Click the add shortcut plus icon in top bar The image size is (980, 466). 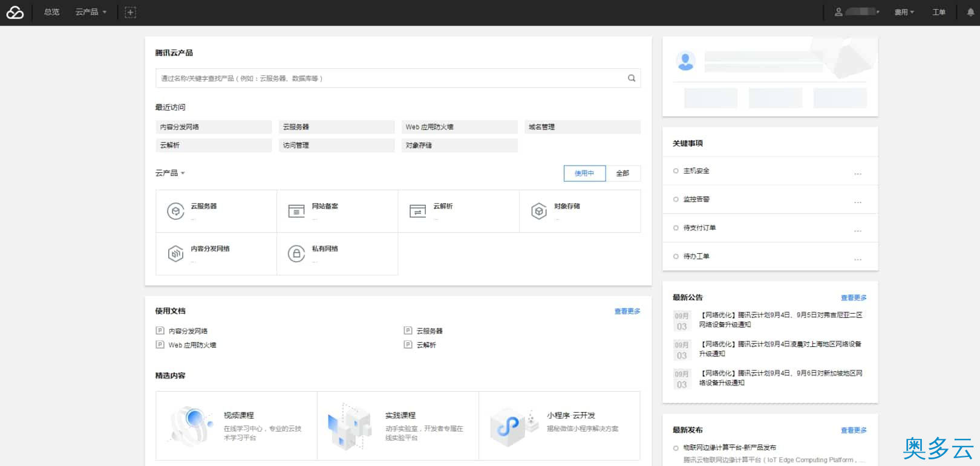[130, 12]
